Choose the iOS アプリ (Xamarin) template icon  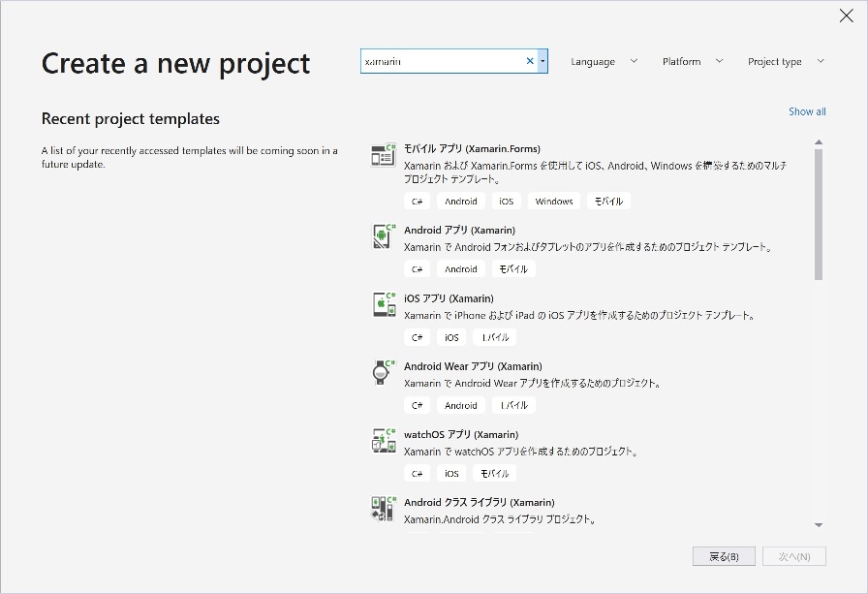tap(384, 304)
